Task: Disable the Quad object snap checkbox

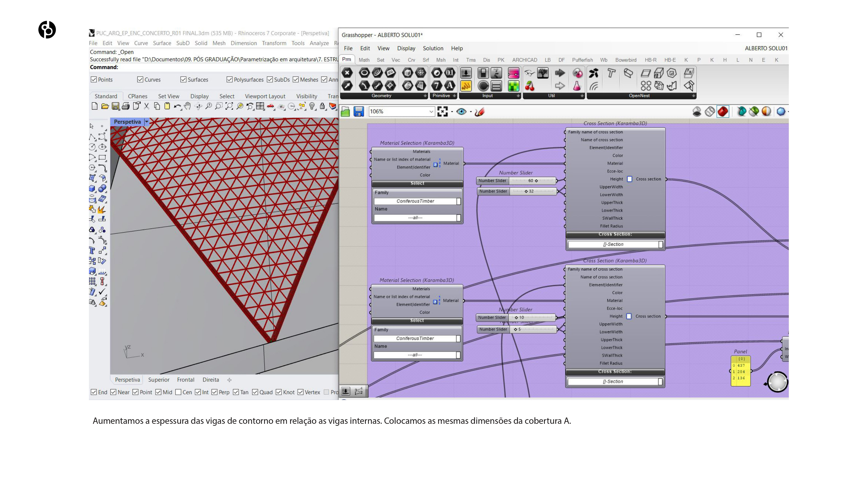Action: pos(255,392)
